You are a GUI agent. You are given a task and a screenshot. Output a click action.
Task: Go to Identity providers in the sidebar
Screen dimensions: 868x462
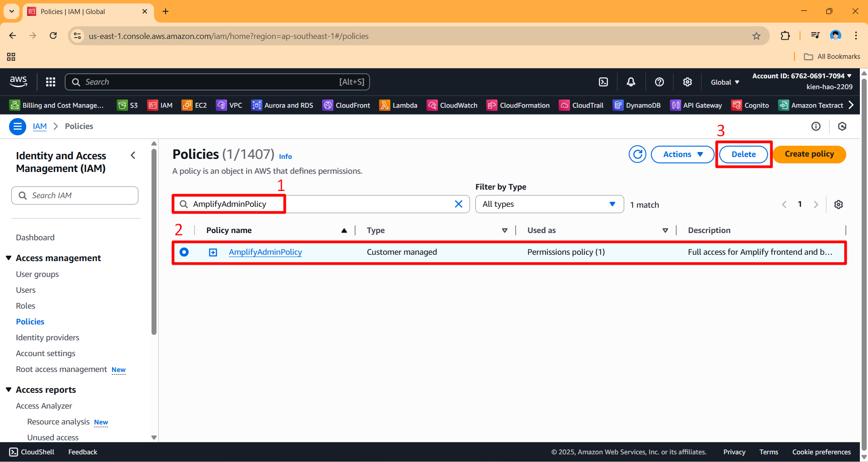[x=47, y=337]
